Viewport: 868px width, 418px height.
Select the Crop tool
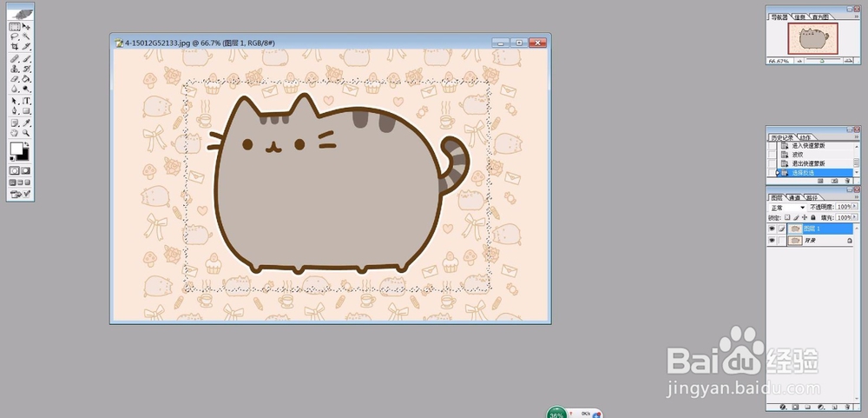(x=15, y=46)
